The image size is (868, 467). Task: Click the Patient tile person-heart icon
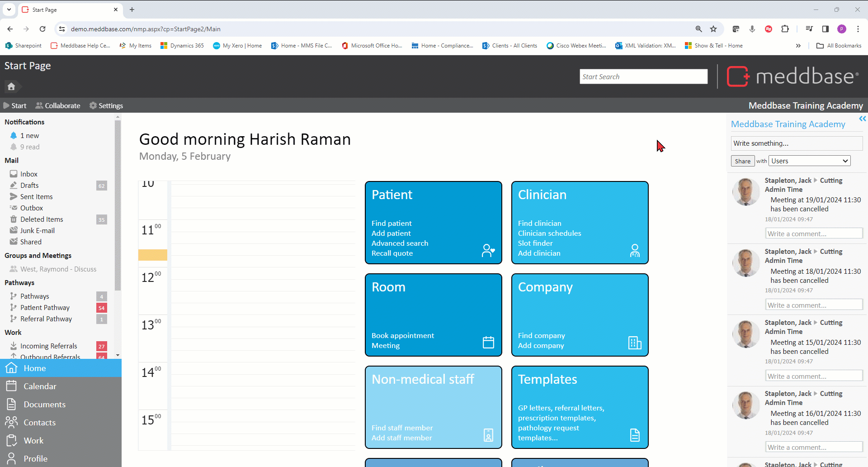[x=488, y=250]
